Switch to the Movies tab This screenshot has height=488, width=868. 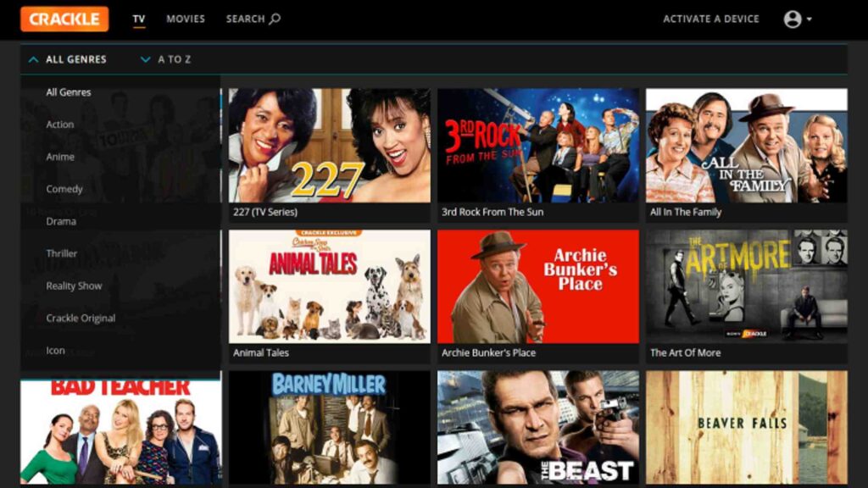(x=186, y=19)
